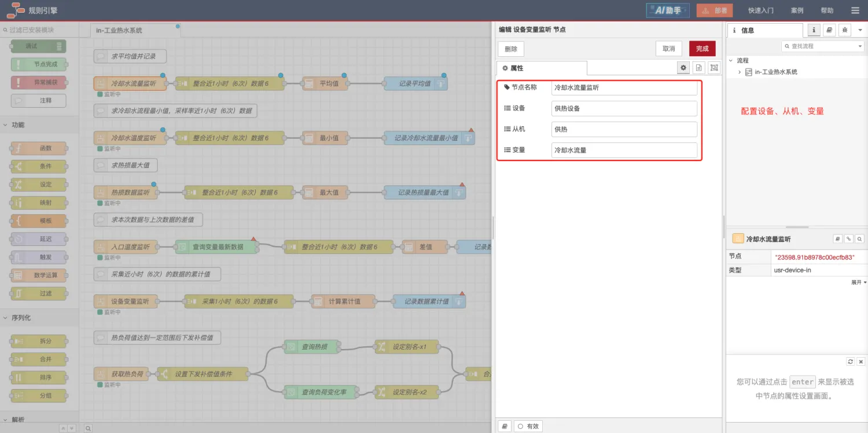Click the 删除 button
The width and height of the screenshot is (868, 433).
(511, 49)
